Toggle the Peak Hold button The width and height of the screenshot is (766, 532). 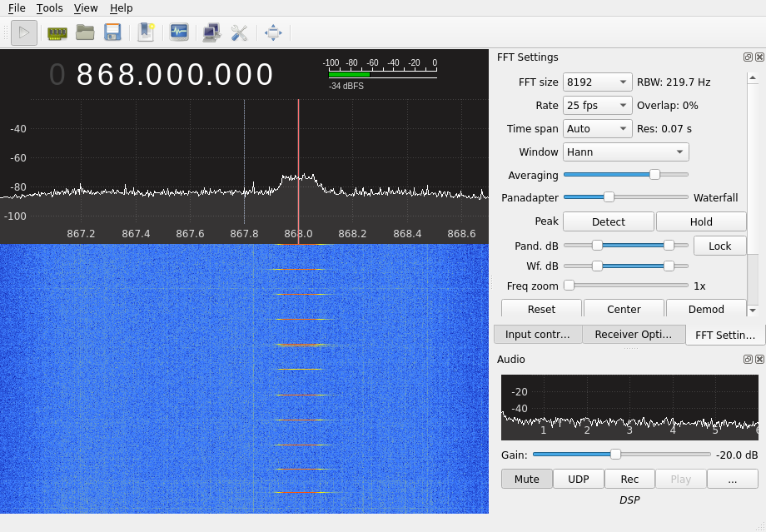tap(701, 221)
